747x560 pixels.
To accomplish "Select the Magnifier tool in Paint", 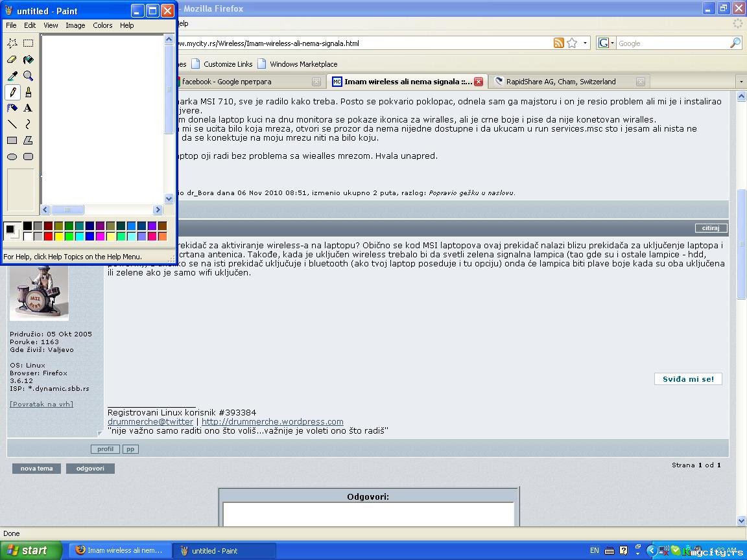I will click(x=29, y=76).
